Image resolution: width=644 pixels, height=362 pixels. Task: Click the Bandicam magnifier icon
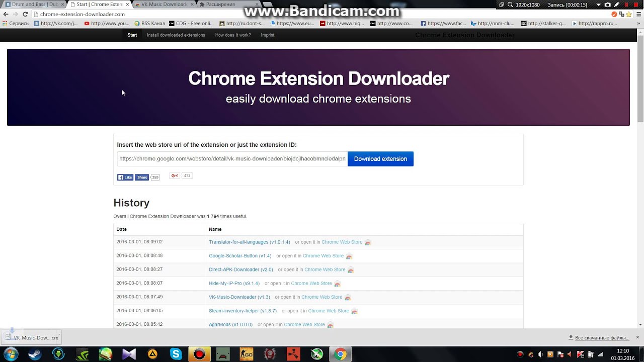pos(510,5)
